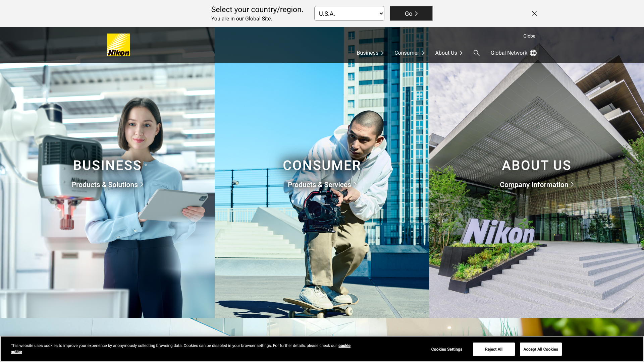Open the Company Information link

536,185
